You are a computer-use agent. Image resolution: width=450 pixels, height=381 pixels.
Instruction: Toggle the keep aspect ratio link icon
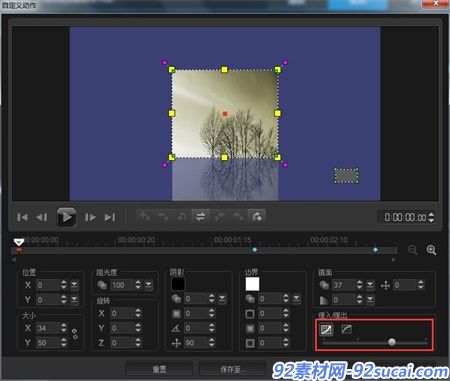[x=75, y=334]
